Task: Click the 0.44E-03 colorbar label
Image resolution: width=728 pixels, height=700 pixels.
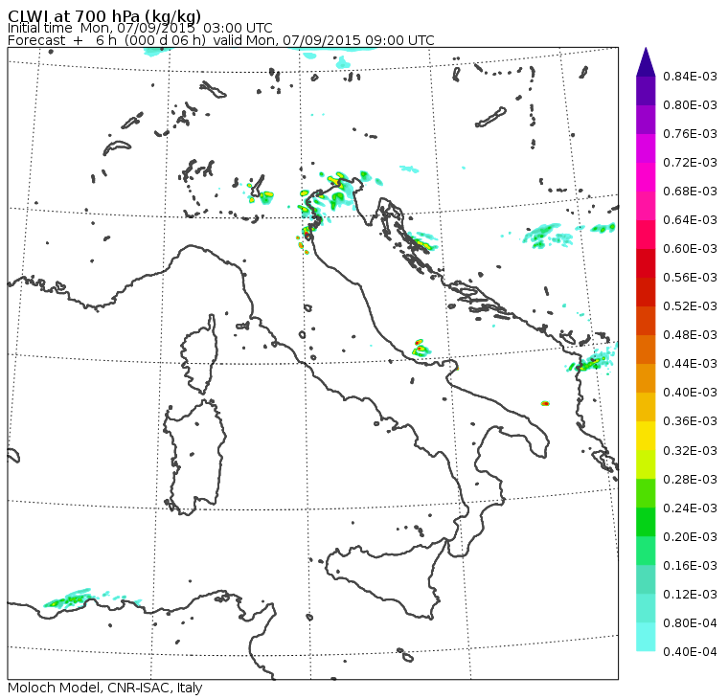Action: [x=690, y=364]
